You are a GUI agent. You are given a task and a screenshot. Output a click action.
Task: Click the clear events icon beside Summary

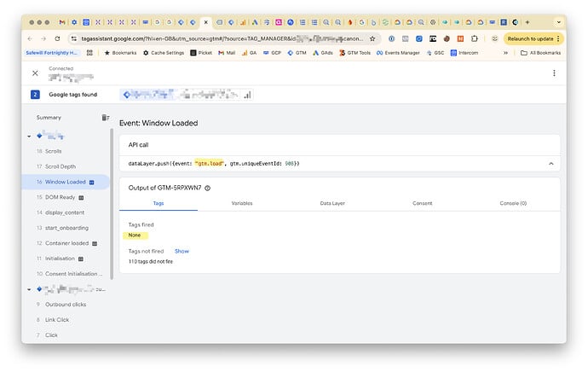pos(106,118)
